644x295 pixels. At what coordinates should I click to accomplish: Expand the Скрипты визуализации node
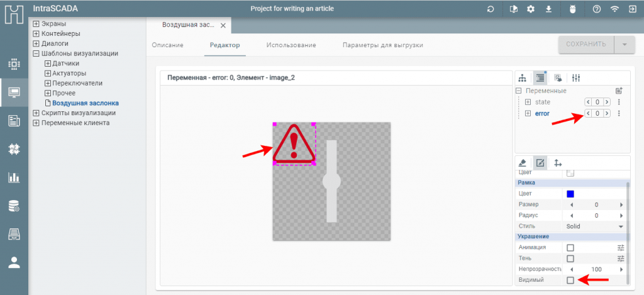(x=36, y=113)
